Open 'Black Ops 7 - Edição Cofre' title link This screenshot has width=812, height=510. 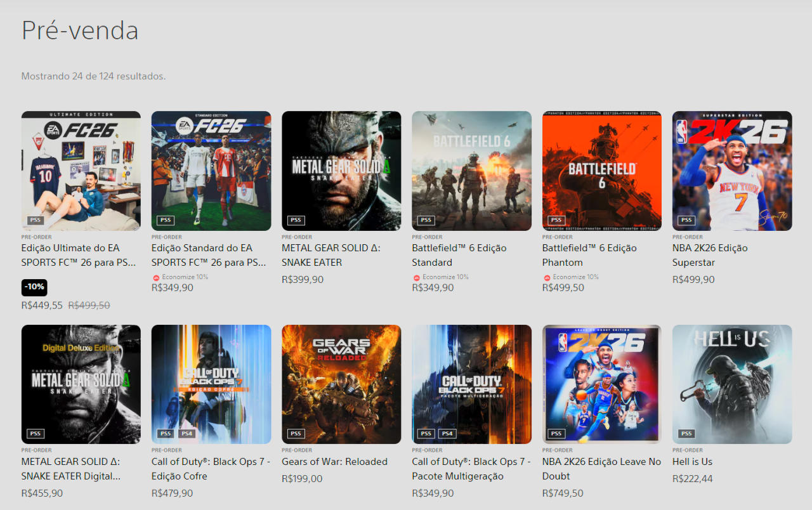coord(211,469)
